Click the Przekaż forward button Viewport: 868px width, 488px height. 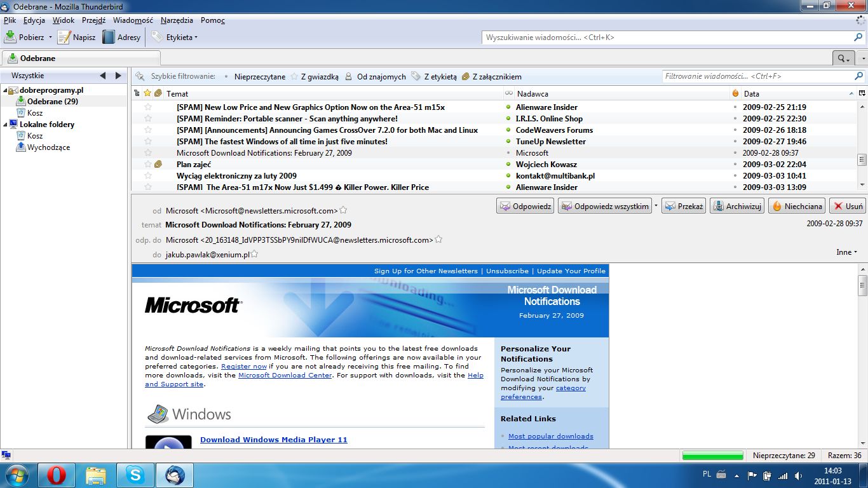click(684, 206)
